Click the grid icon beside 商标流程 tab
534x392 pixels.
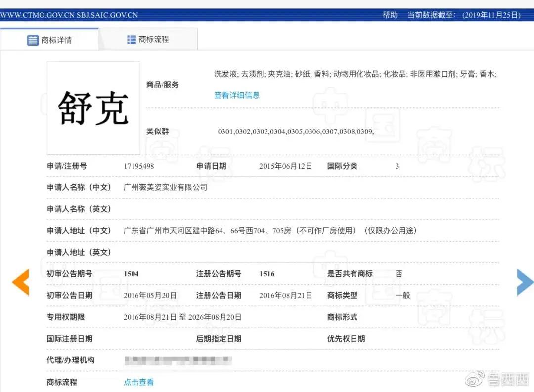click(x=131, y=38)
